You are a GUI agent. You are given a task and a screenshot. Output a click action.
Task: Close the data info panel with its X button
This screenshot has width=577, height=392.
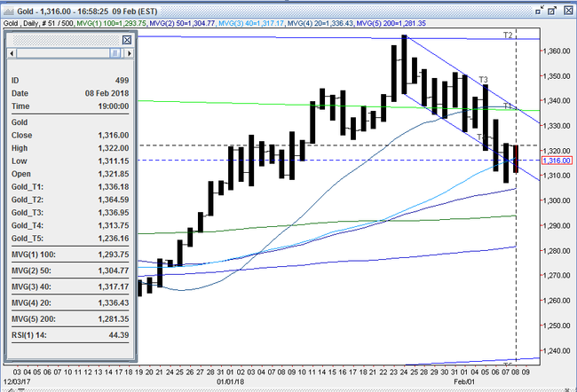127,40
